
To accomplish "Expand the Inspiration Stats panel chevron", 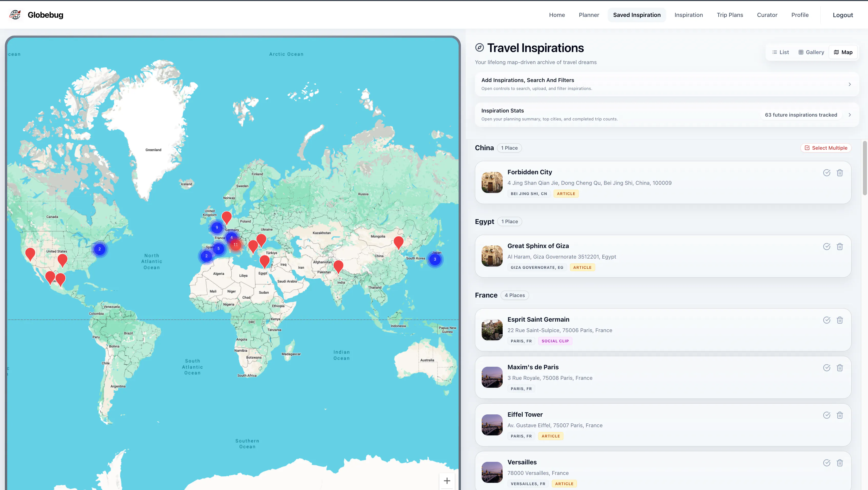I will [850, 115].
